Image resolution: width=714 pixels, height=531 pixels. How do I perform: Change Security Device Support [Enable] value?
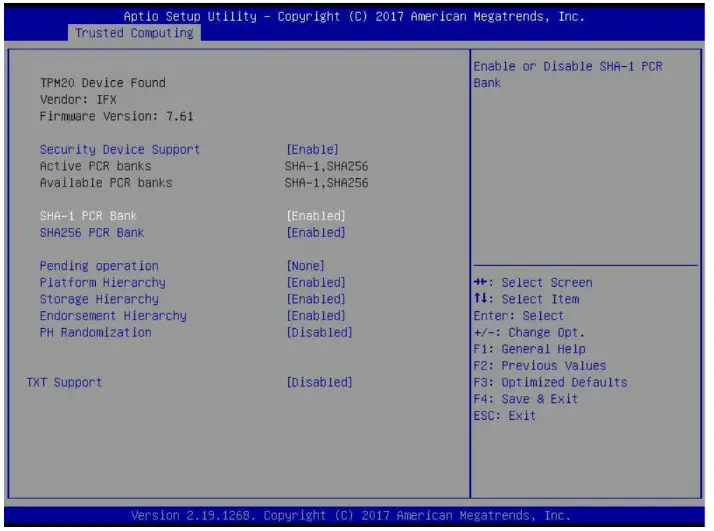coord(312,149)
